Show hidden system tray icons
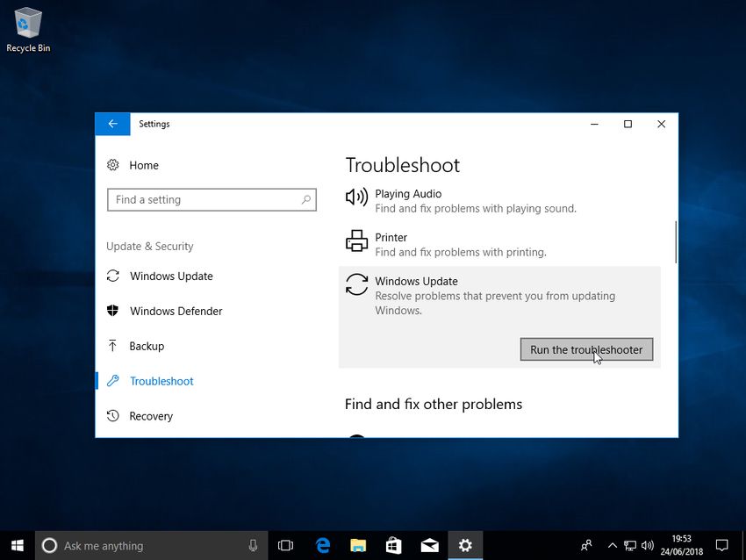The image size is (746, 560). point(613,545)
